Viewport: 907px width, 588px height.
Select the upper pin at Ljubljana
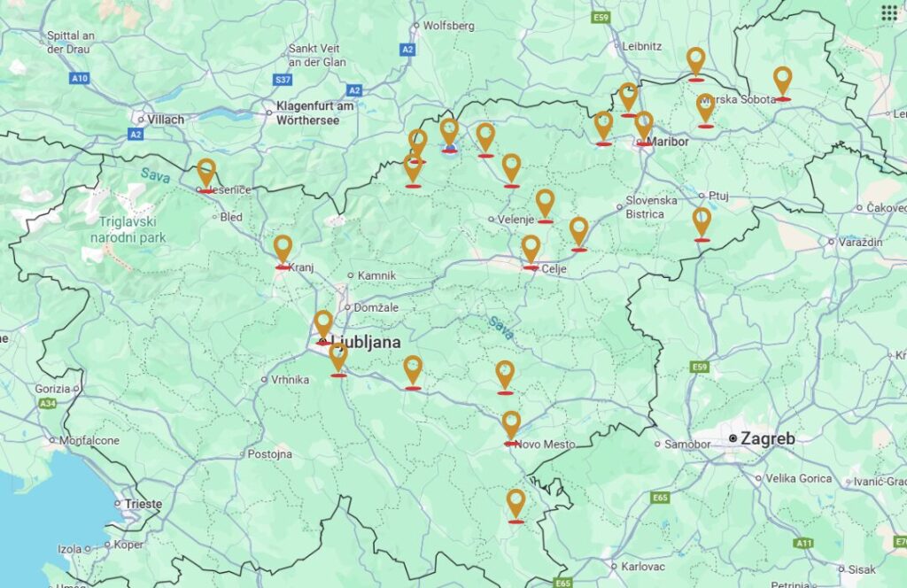(323, 328)
